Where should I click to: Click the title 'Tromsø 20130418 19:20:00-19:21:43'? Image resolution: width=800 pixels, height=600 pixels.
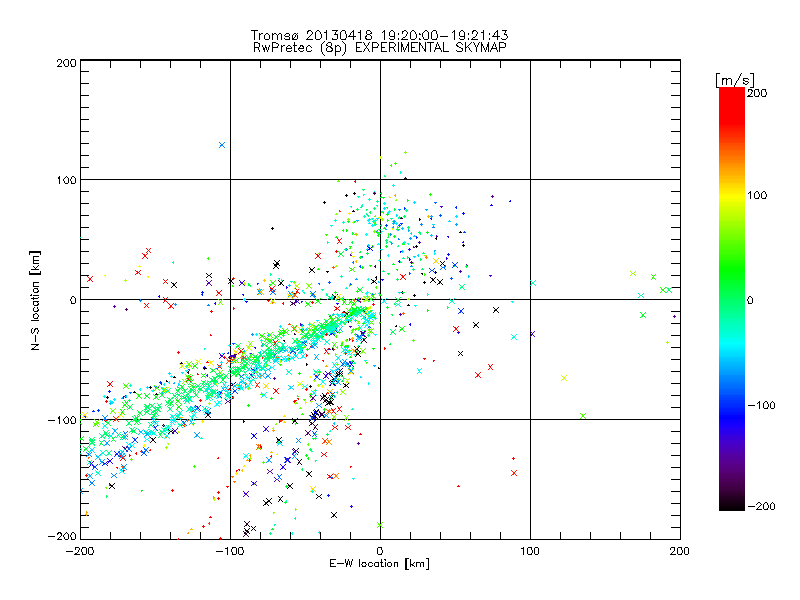pos(379,35)
